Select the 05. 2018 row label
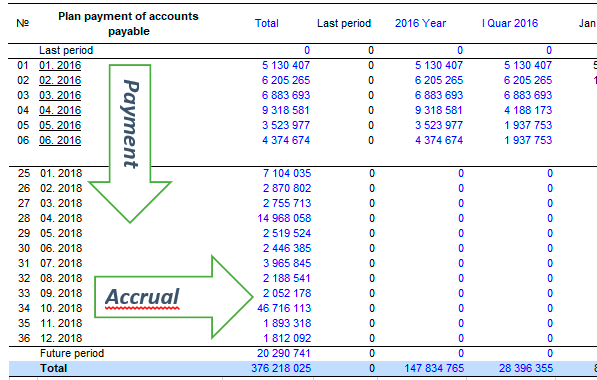Image resolution: width=597 pixels, height=380 pixels. (x=61, y=233)
